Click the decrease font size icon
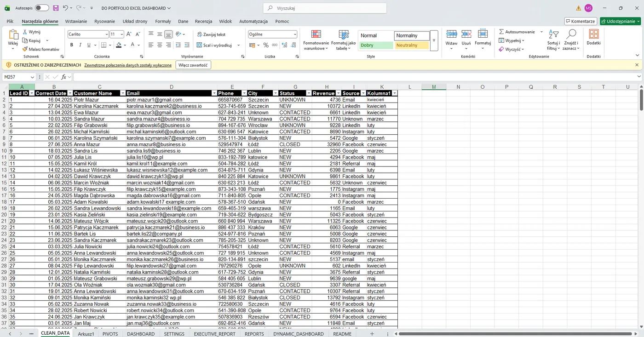Screen dimensions: 644x337 138,34
